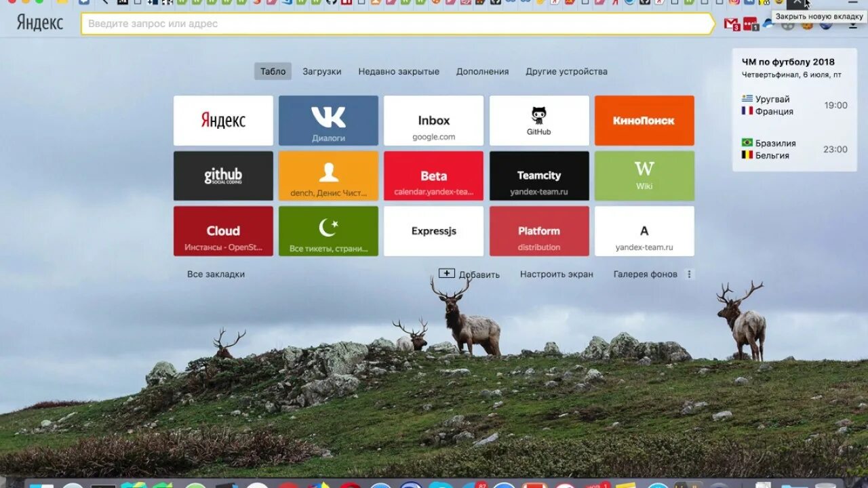Click the 23:00 match time
The width and height of the screenshot is (868, 488).
pos(836,150)
